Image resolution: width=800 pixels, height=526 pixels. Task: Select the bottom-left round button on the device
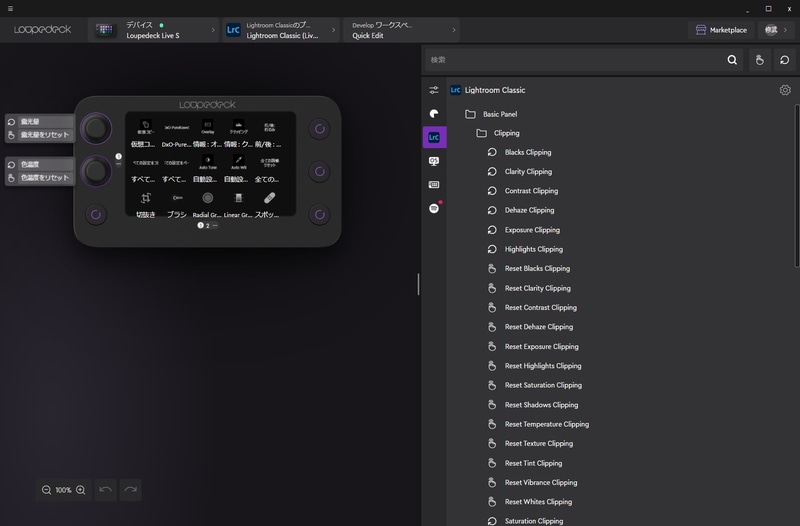coord(96,215)
